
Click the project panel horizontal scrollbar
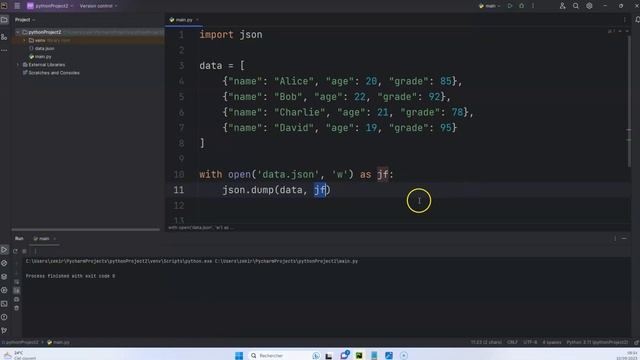pyautogui.click(x=86, y=229)
